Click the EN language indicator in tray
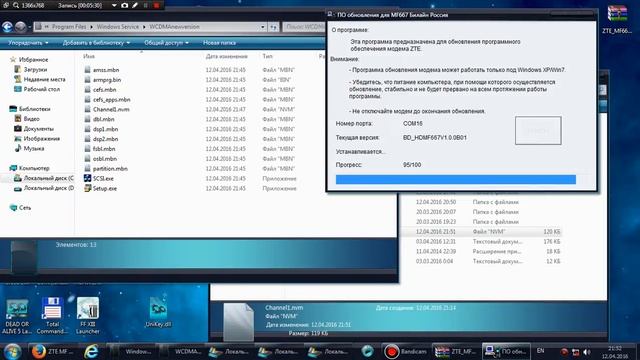Screen dimensions: 640x360 click(540, 351)
